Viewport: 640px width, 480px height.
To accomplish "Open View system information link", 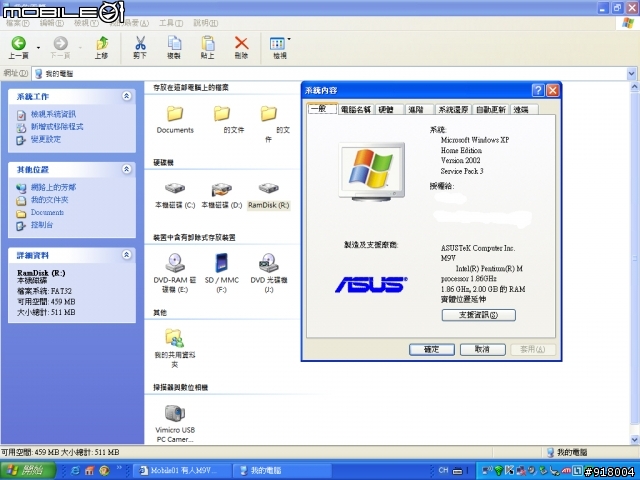I will coord(53,114).
